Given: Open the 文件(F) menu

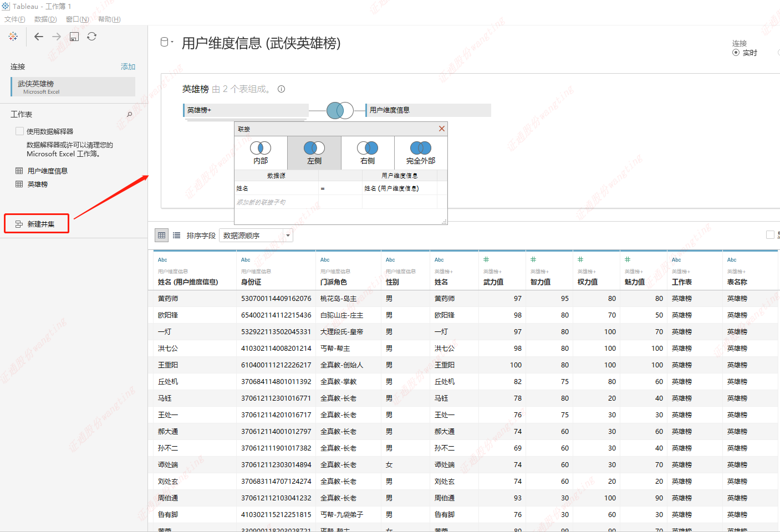Looking at the screenshot, I should pos(15,19).
